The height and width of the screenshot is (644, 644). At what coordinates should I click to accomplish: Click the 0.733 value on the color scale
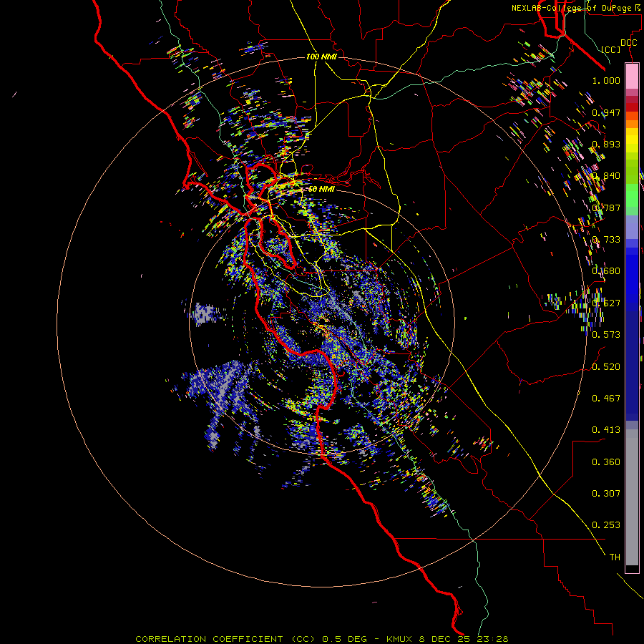tap(606, 240)
